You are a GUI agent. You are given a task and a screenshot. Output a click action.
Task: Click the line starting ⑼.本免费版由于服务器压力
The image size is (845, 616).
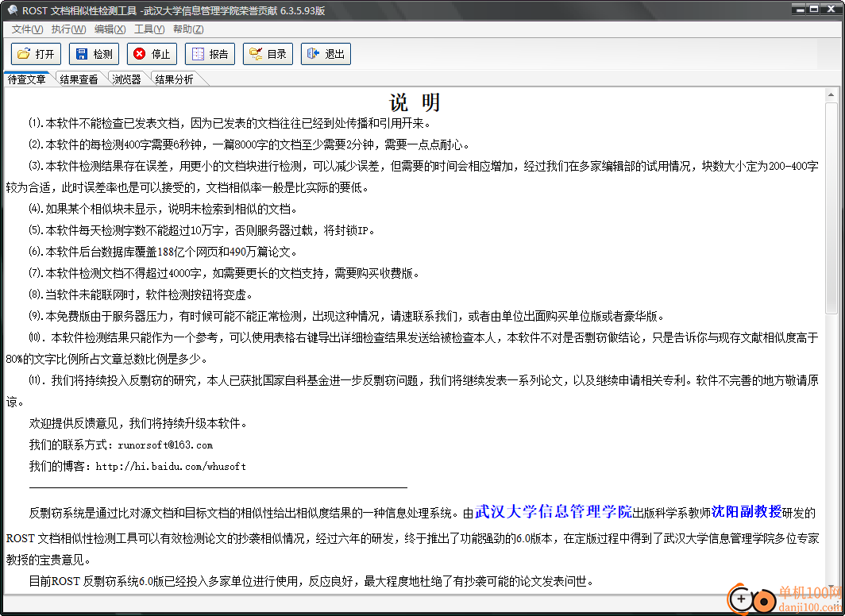pyautogui.click(x=346, y=316)
